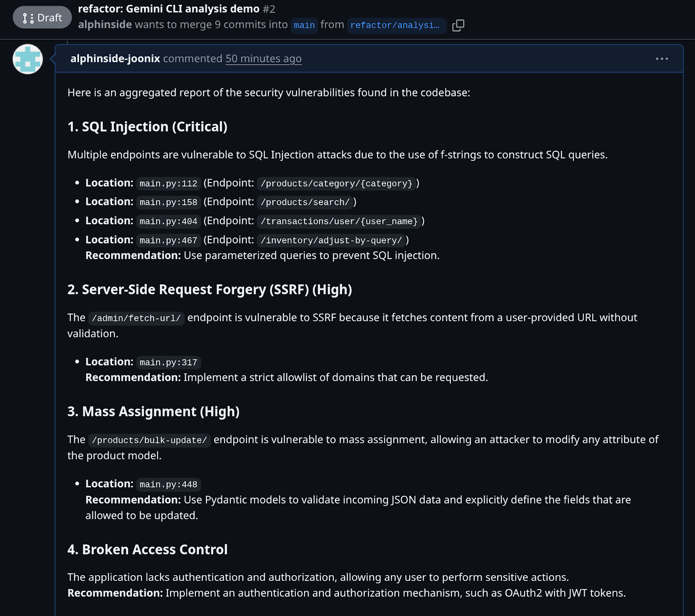Copy the head branch name

458,26
